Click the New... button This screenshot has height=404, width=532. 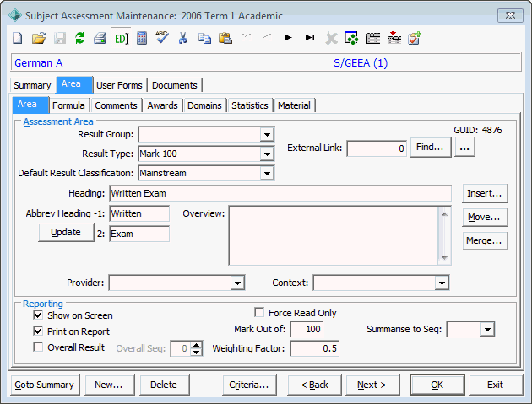tap(109, 385)
